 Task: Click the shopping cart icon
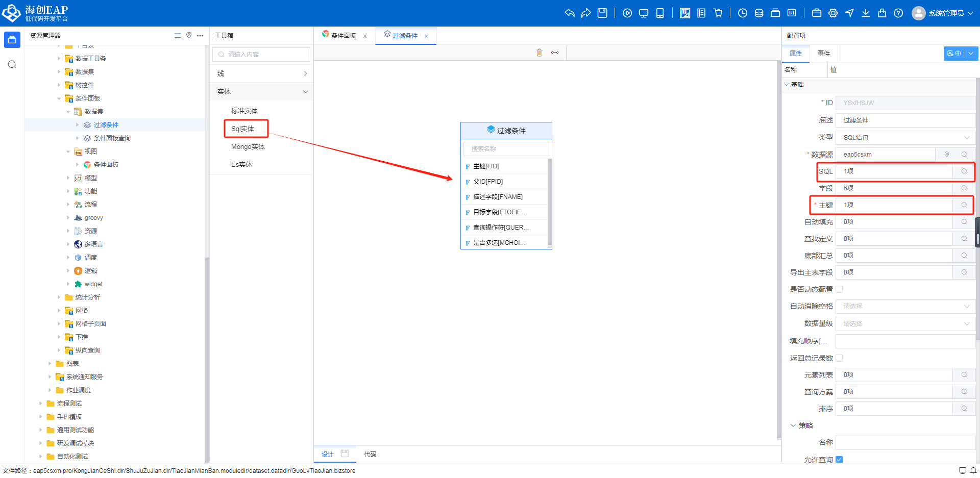718,13
